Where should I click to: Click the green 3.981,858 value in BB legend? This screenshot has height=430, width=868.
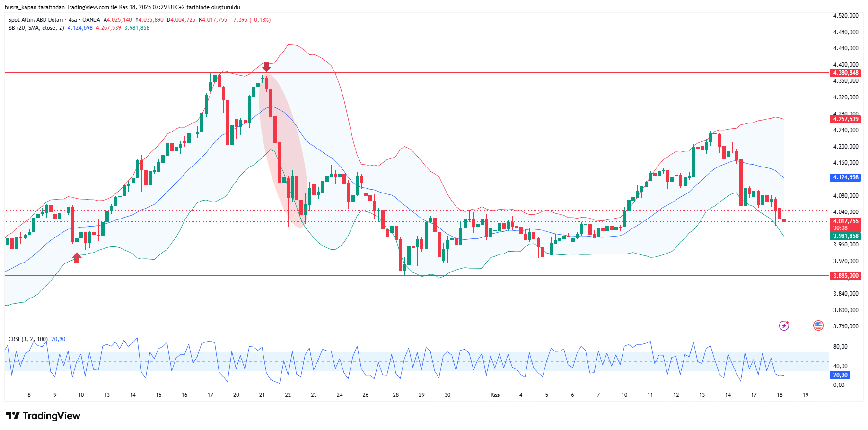137,28
